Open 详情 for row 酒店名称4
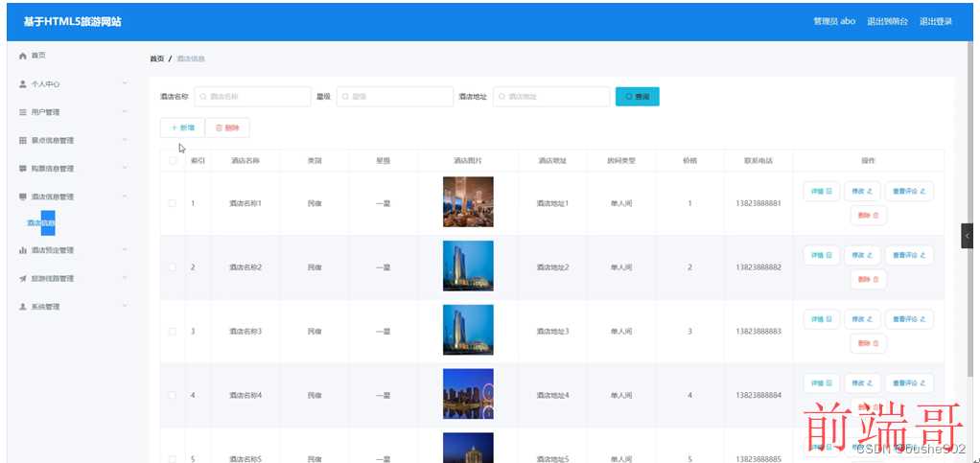Screen dimensions: 980x463 (x=821, y=383)
